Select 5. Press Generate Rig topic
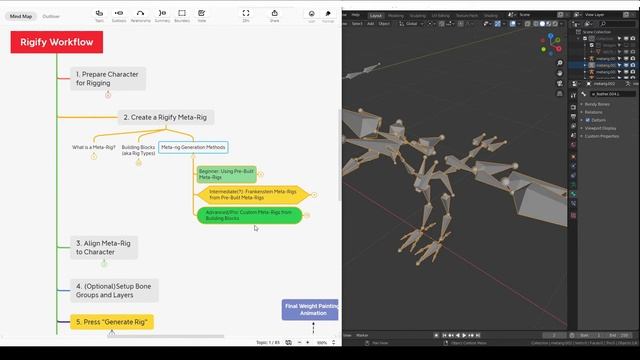640x360 pixels. [112, 322]
